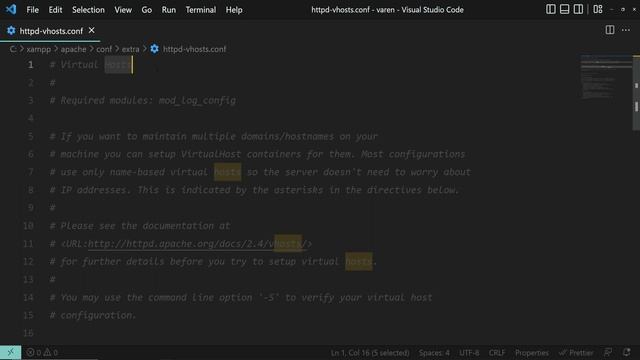Click line number 14 in the gutter
Image resolution: width=640 pixels, height=360 pixels.
pyautogui.click(x=28, y=297)
